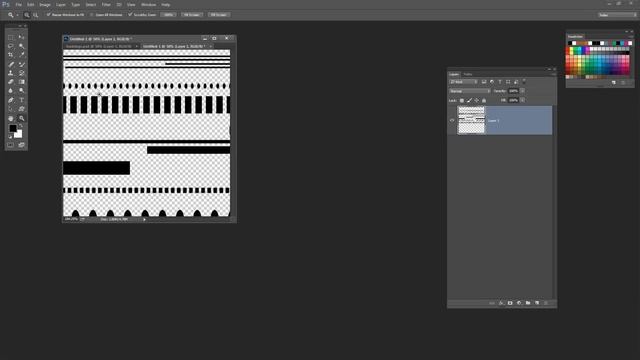Select the Shape tool in toolbox
This screenshot has width=640, height=360.
pos(22,109)
